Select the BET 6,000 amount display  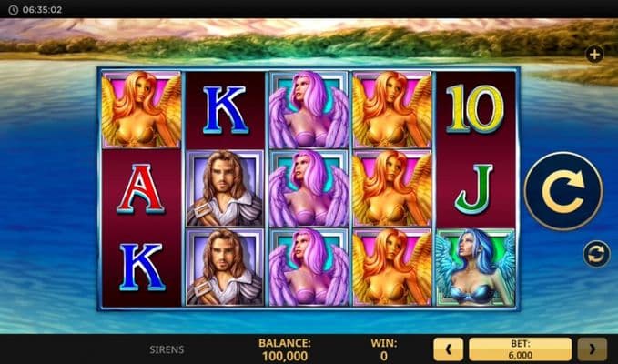pyautogui.click(x=521, y=349)
